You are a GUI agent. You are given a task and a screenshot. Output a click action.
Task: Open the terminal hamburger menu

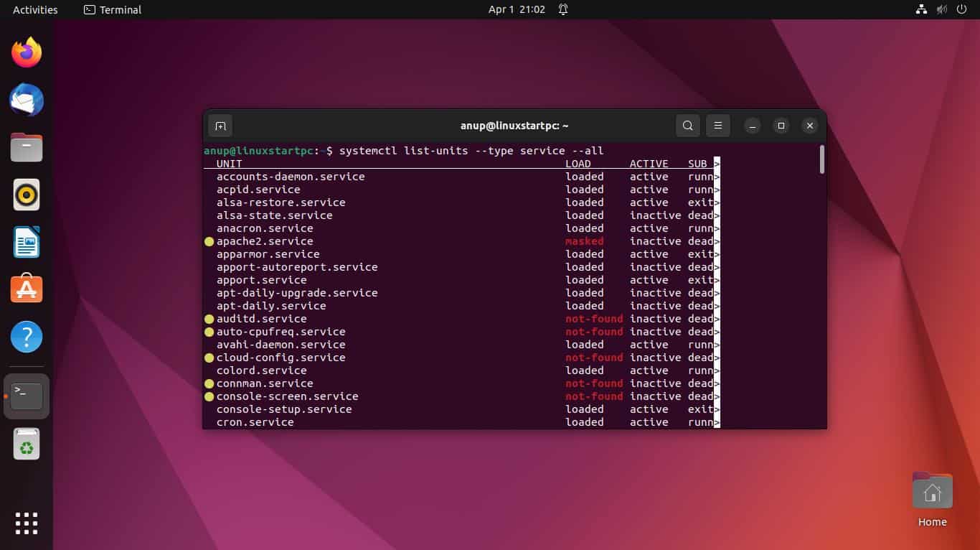point(717,125)
